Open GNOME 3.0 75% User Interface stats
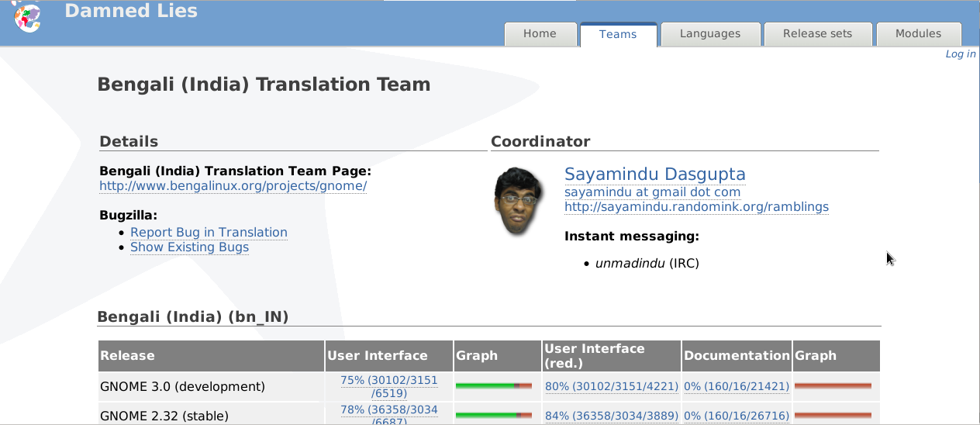980x425 pixels. tap(389, 386)
